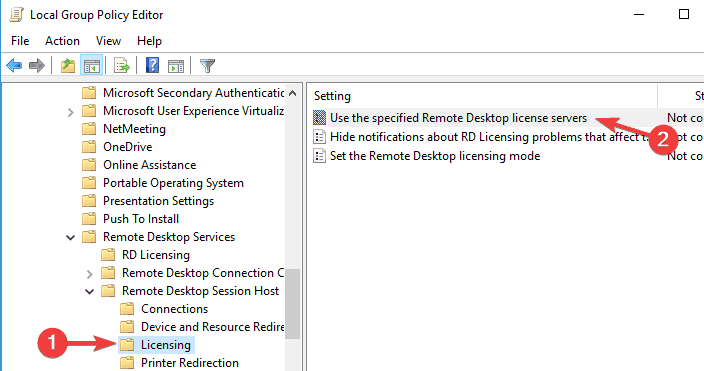Screen dimensions: 704x371
Task: Click folder icon next to Connections
Action: click(127, 309)
